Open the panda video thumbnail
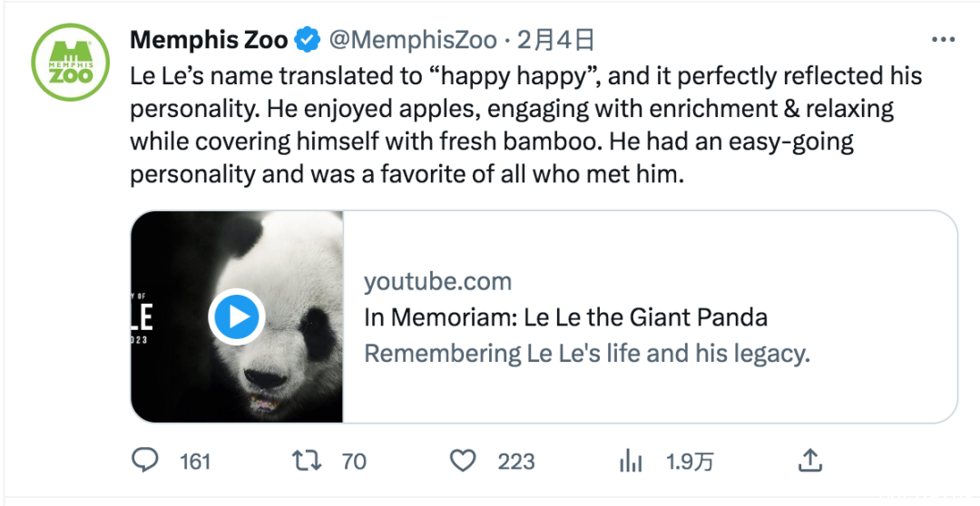The width and height of the screenshot is (980, 506). click(237, 316)
